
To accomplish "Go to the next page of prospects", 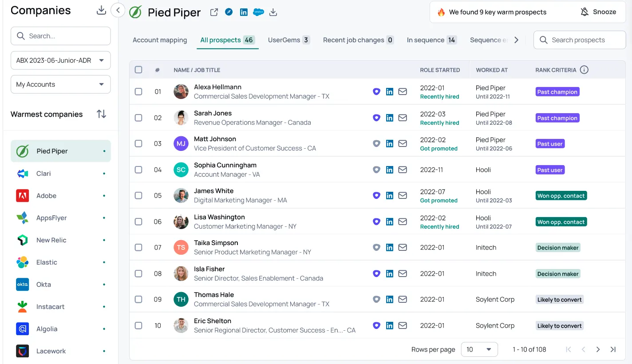I will (598, 349).
